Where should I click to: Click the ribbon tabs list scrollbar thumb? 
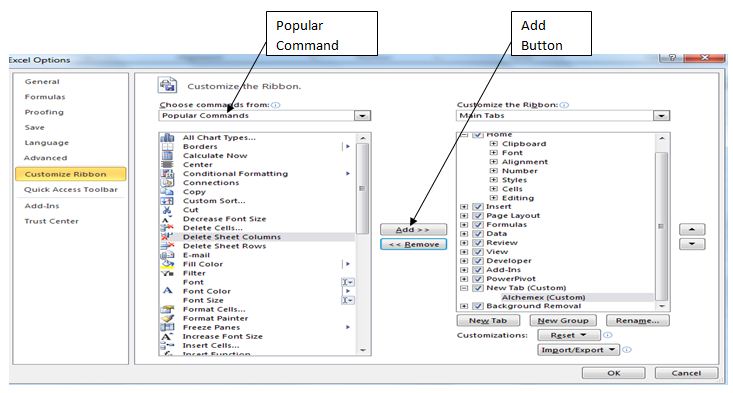tap(661, 226)
